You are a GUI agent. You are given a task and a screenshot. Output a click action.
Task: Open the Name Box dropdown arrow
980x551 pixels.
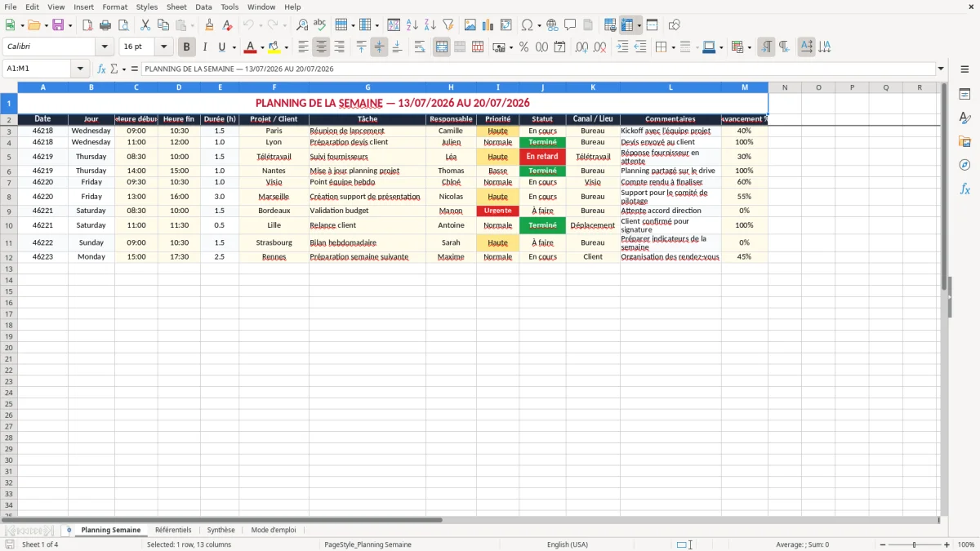click(x=80, y=69)
